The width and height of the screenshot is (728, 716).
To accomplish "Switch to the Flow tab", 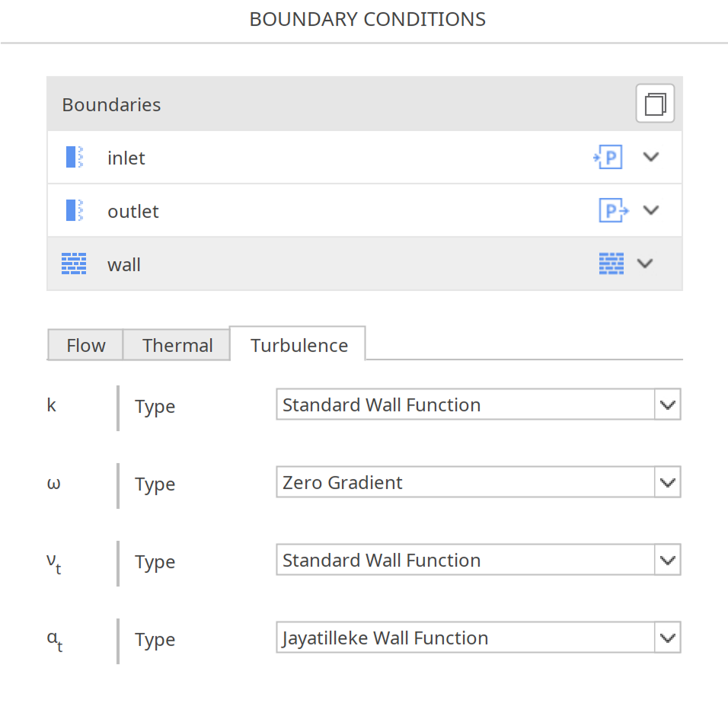I will click(85, 345).
